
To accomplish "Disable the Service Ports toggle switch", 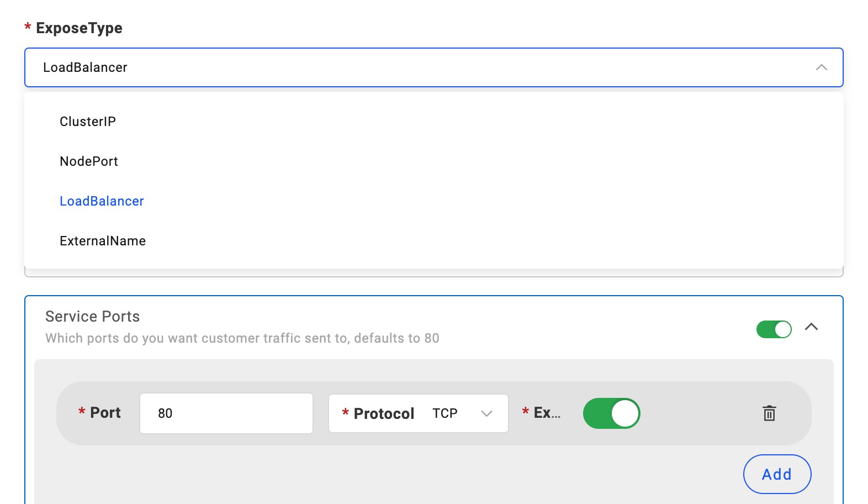I will (x=774, y=329).
